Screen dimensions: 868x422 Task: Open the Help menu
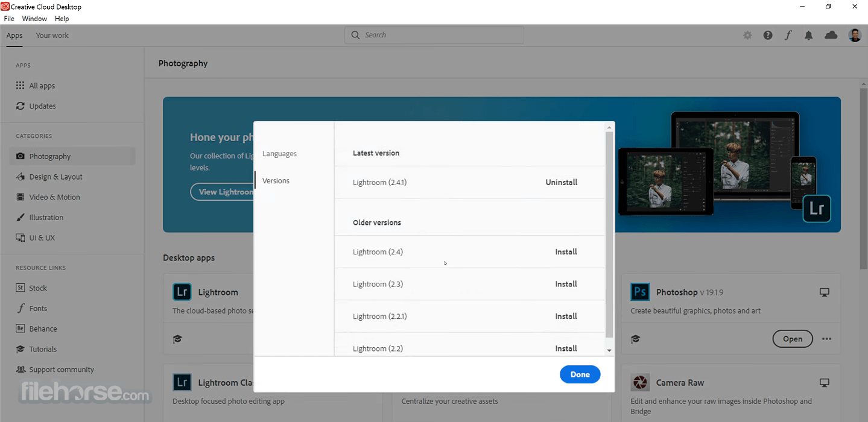(62, 19)
